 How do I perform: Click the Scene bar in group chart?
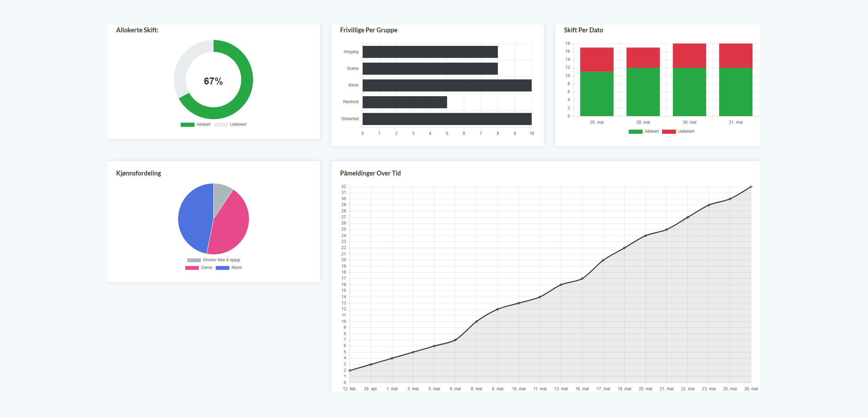click(x=430, y=69)
